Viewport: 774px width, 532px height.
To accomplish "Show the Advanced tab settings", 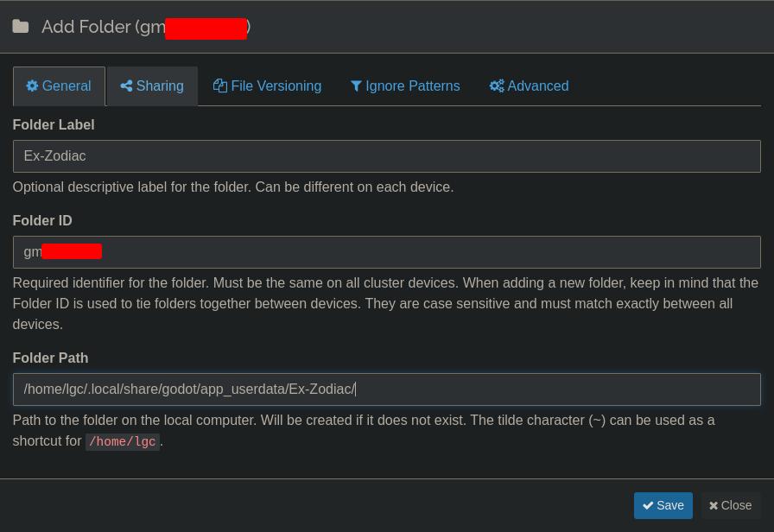I will pyautogui.click(x=530, y=85).
